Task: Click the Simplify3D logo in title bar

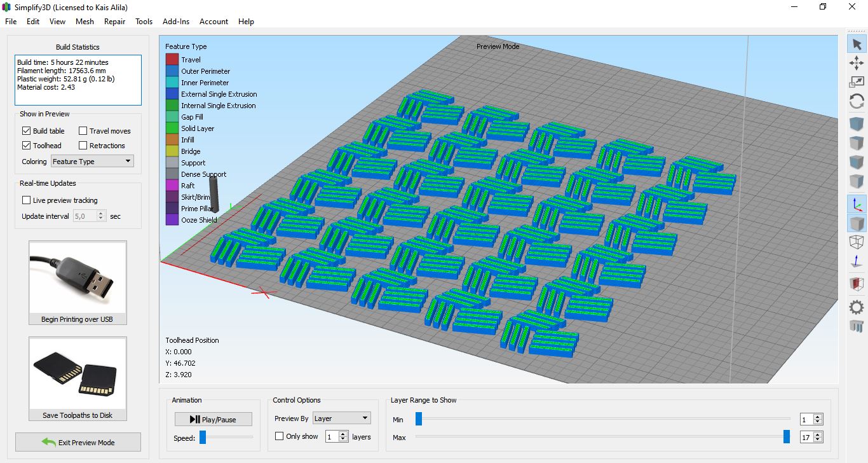Action: 6,7
